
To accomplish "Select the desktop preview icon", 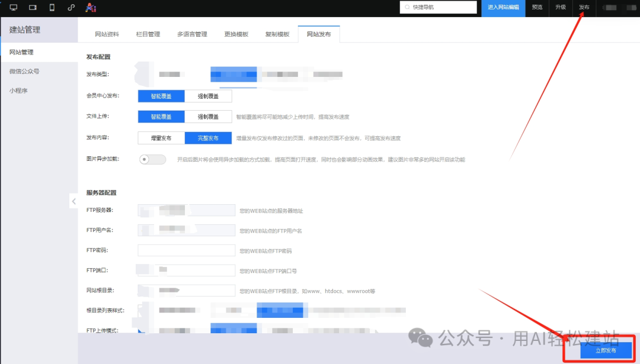I will pyautogui.click(x=13, y=8).
